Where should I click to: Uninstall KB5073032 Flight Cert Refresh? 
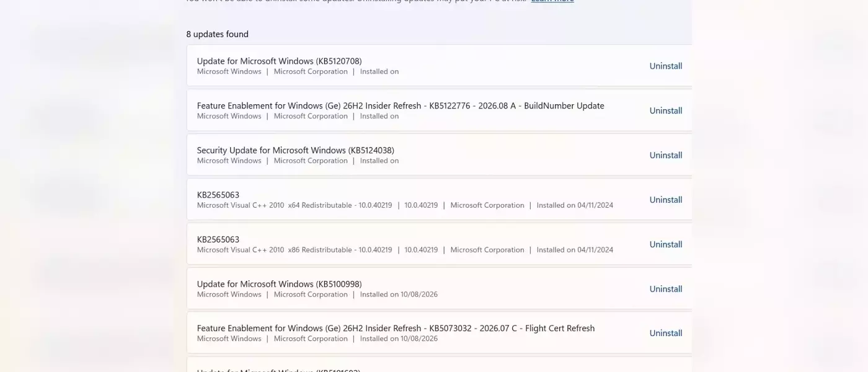[666, 333]
